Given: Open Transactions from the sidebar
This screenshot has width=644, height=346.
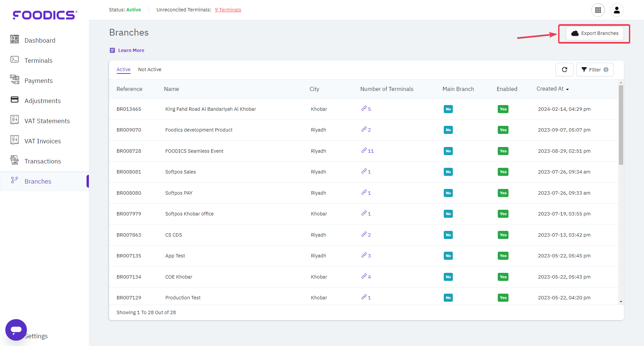Looking at the screenshot, I should 43,161.
